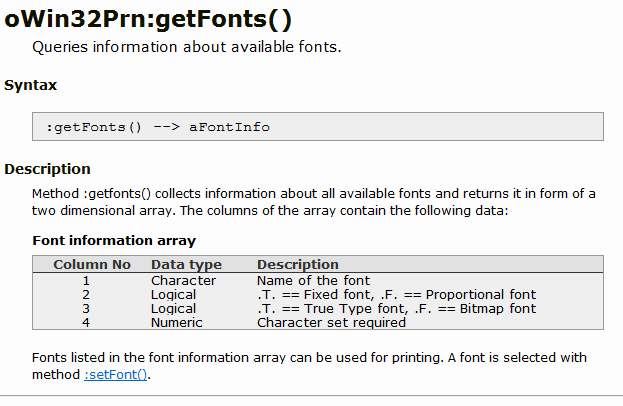Click the True Type font description cell

tap(396, 308)
